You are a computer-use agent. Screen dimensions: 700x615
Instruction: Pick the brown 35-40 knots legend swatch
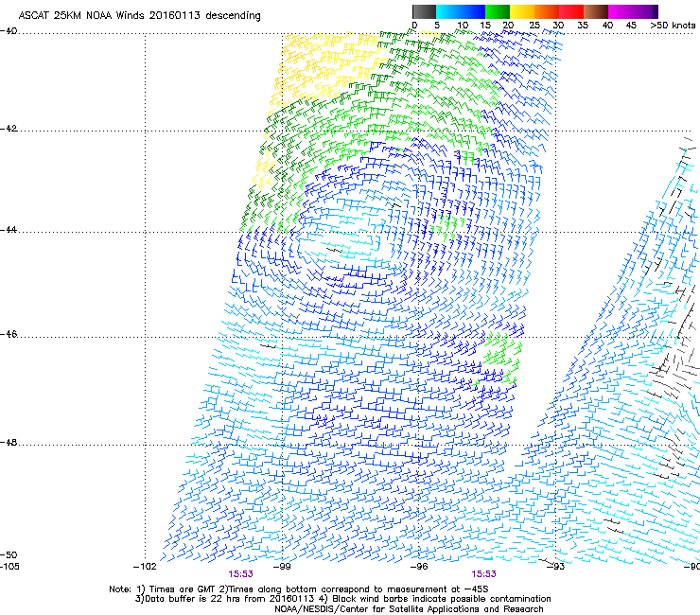tap(596, 11)
